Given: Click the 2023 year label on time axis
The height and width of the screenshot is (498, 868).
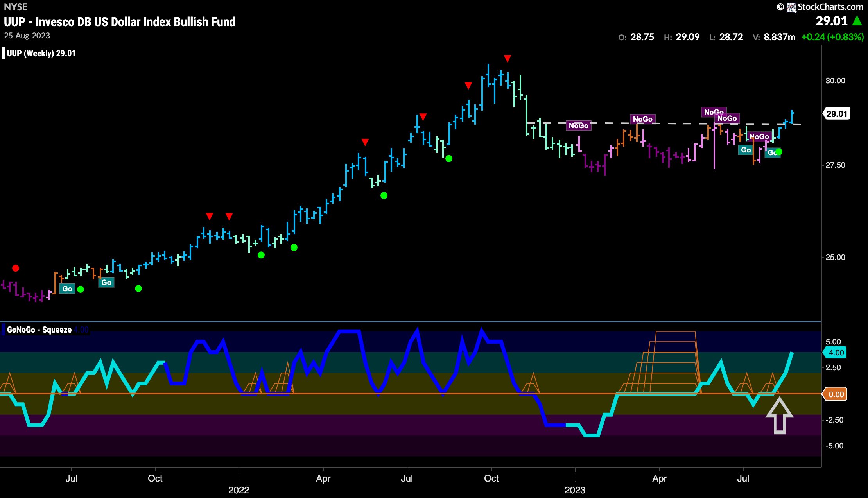Looking at the screenshot, I should [575, 490].
